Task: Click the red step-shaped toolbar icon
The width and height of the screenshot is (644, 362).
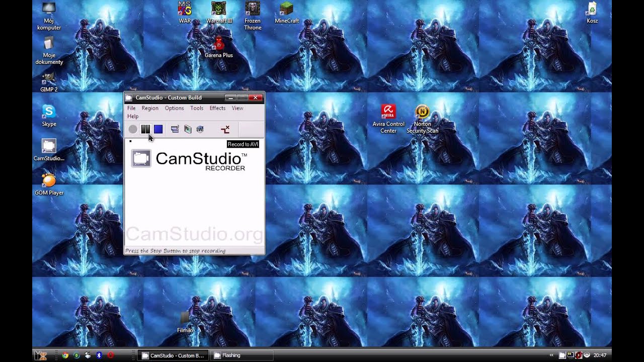Action: 225,129
